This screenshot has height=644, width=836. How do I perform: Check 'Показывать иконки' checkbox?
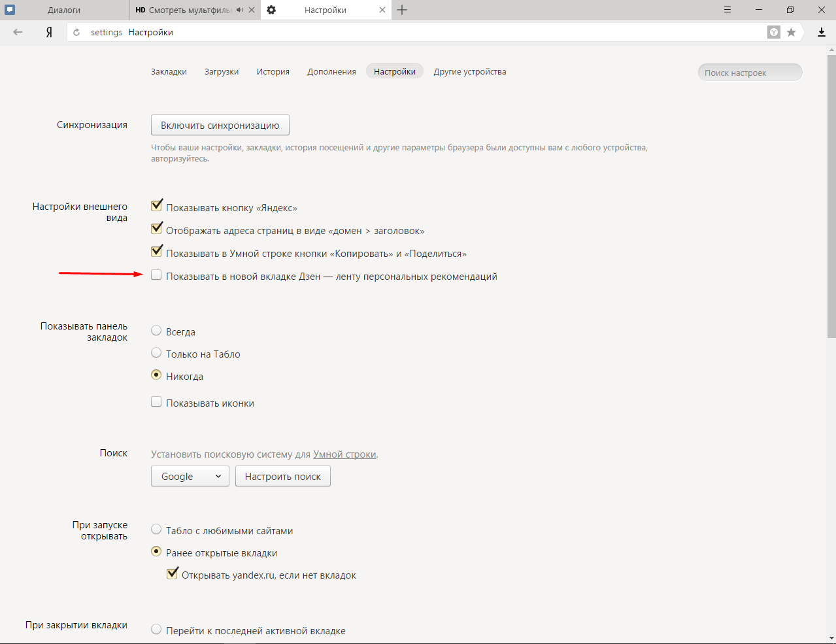[x=156, y=402]
